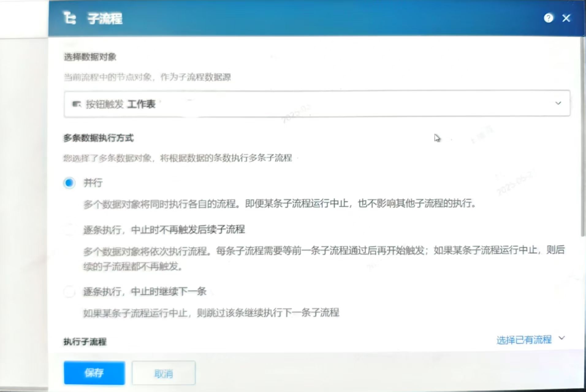This screenshot has height=392, width=586.
Task: Open help via the question mark icon
Action: [548, 18]
